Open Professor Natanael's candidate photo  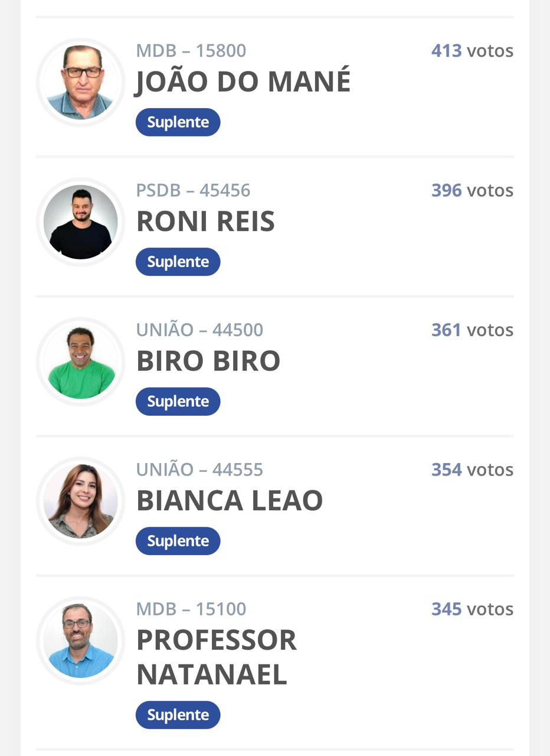tap(80, 640)
